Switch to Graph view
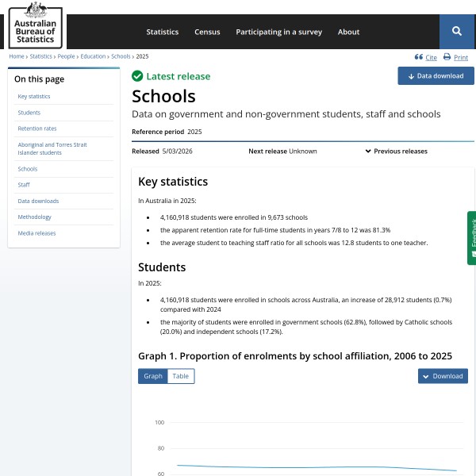This screenshot has width=476, height=476. coord(152,376)
